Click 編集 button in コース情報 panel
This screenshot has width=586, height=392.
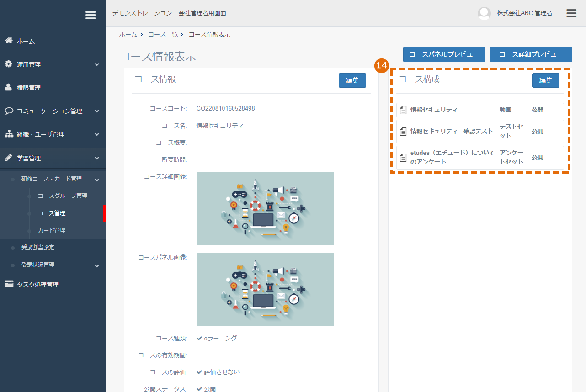(x=352, y=80)
